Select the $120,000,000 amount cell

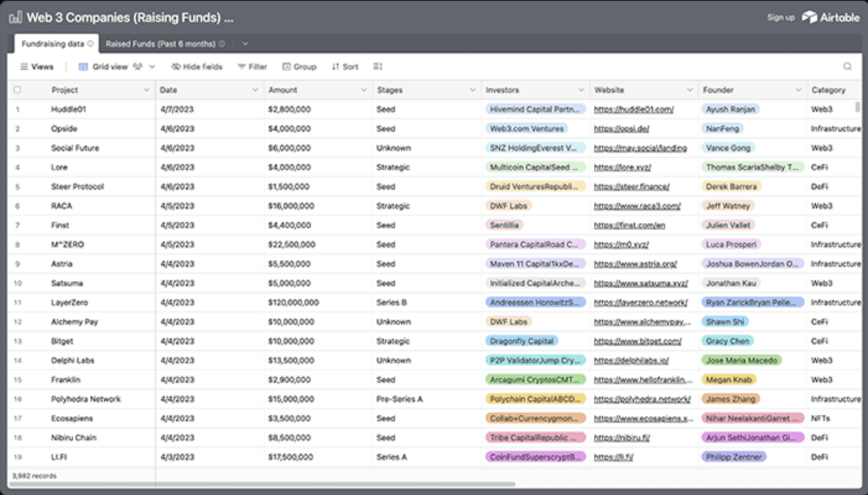(x=318, y=303)
